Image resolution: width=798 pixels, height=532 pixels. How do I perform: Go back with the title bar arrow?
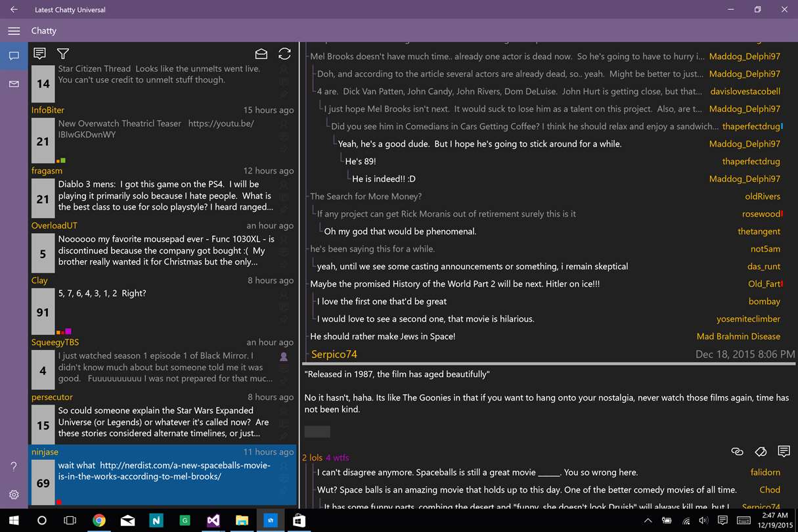point(14,9)
